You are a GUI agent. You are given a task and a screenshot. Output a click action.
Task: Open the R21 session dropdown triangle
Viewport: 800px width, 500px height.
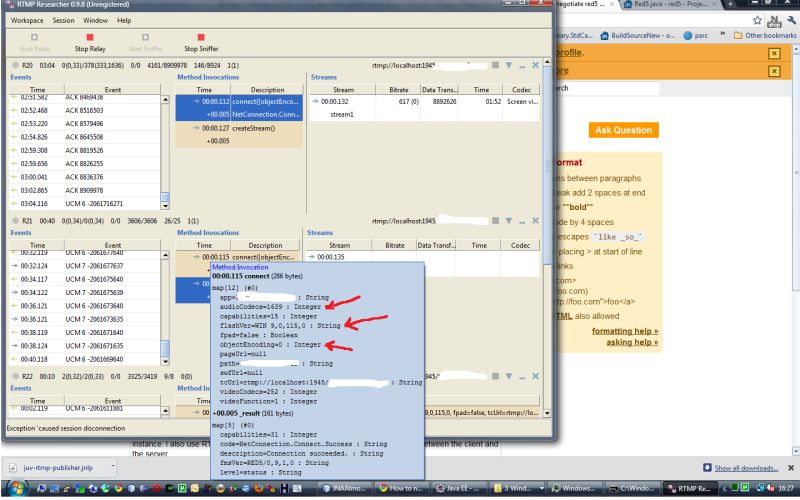pyautogui.click(x=509, y=221)
